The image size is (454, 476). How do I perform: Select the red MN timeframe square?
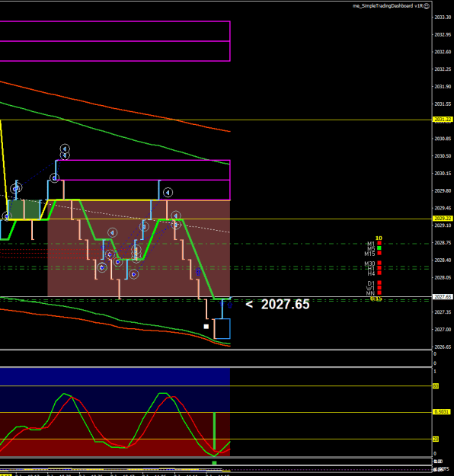pos(379,292)
